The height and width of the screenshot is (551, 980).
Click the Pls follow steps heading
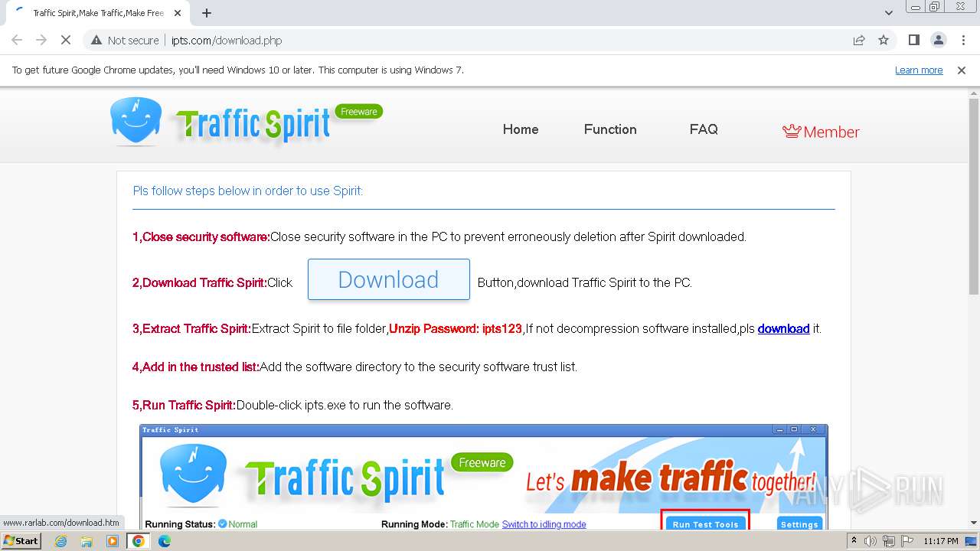(248, 191)
